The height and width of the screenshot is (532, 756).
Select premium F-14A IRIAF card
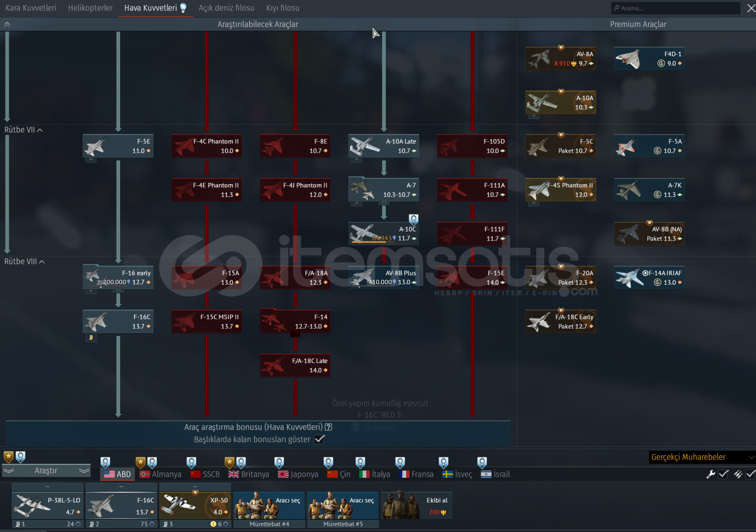coord(650,278)
